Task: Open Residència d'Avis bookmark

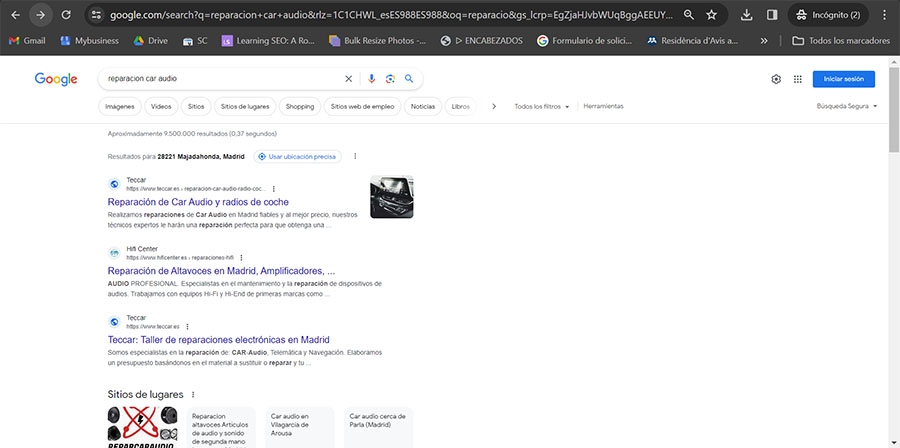Action: tap(693, 41)
